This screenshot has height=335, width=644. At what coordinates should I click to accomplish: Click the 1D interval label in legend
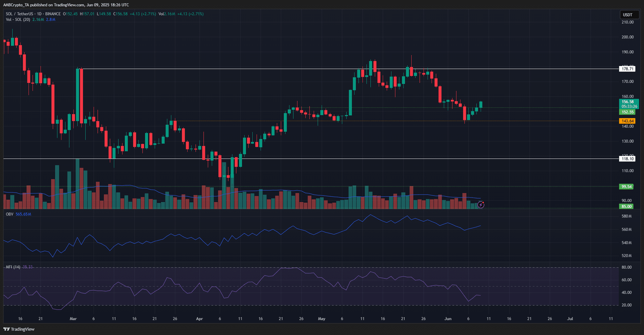pyautogui.click(x=39, y=14)
